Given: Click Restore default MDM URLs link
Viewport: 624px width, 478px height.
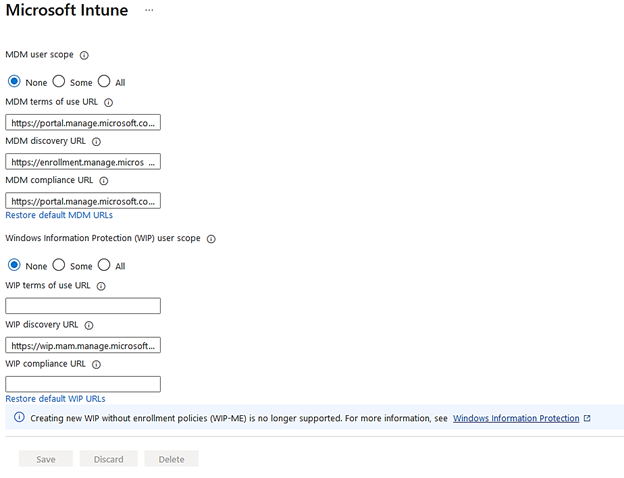Looking at the screenshot, I should coord(59,215).
